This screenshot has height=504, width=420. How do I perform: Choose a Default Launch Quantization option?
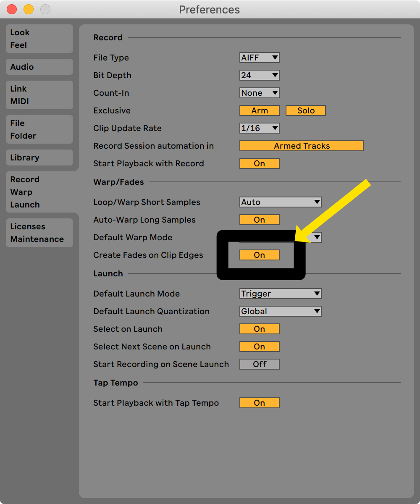280,311
